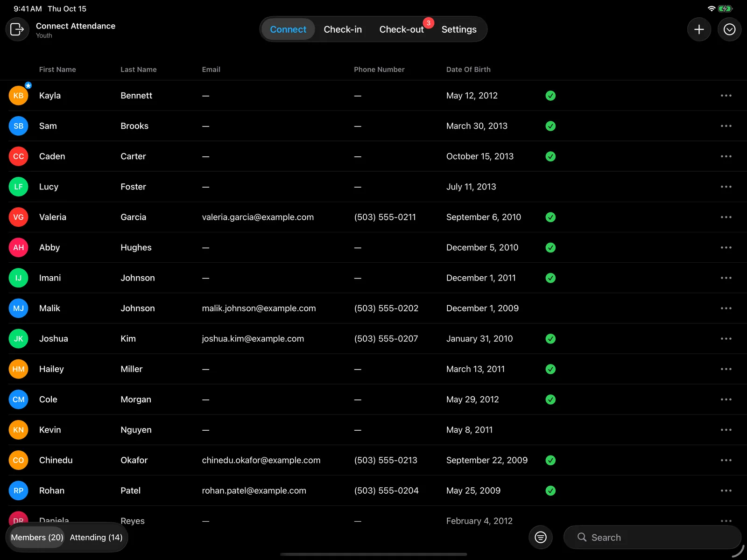This screenshot has width=747, height=560.
Task: Open the Settings tab
Action: pyautogui.click(x=459, y=29)
